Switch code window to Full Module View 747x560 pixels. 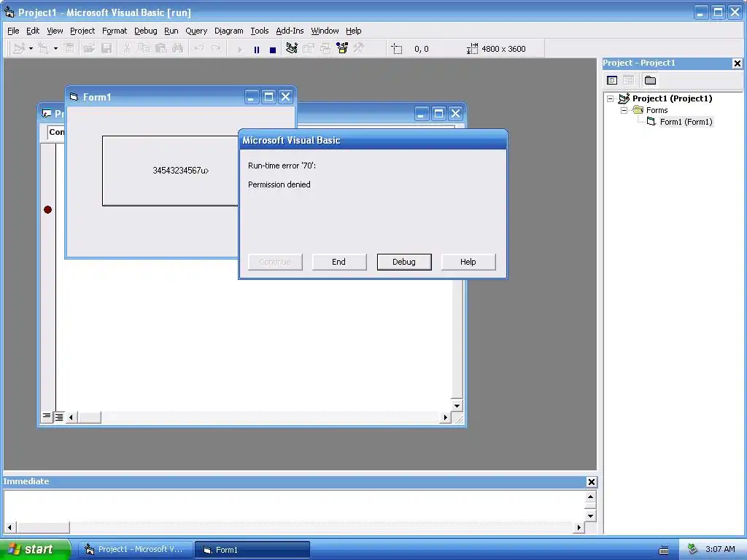(x=58, y=417)
